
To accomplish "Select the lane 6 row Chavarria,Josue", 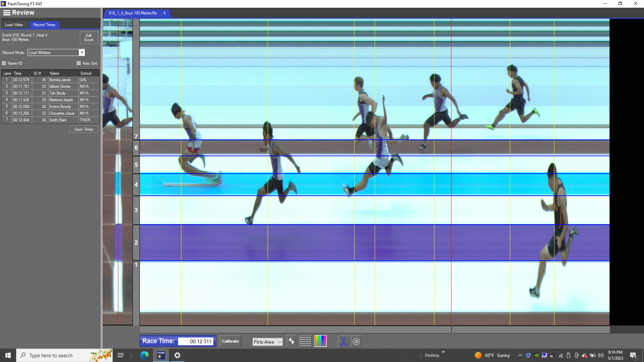I will 50,113.
